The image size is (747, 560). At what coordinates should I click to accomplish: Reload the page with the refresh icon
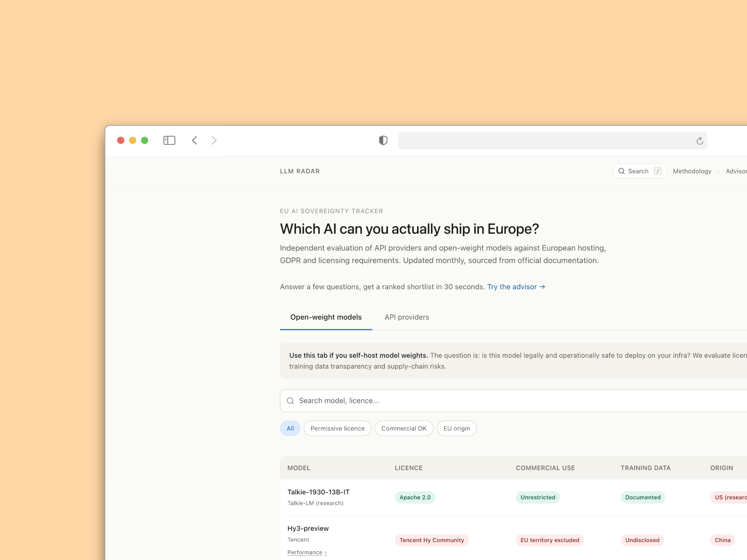[x=700, y=141]
